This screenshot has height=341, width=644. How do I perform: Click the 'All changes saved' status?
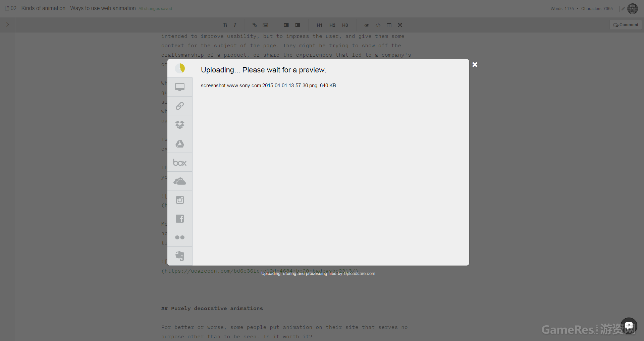point(155,9)
